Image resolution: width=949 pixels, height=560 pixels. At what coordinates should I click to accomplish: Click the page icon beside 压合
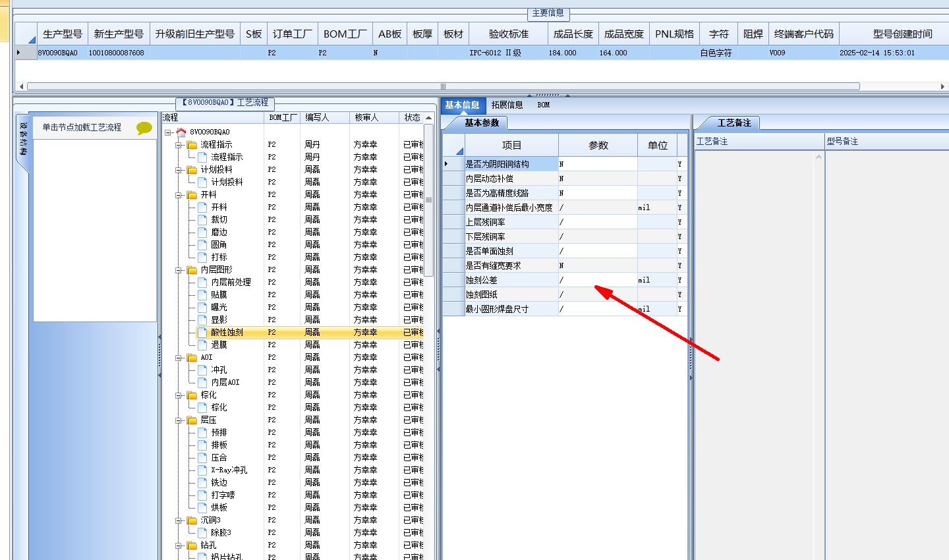pyautogui.click(x=203, y=457)
